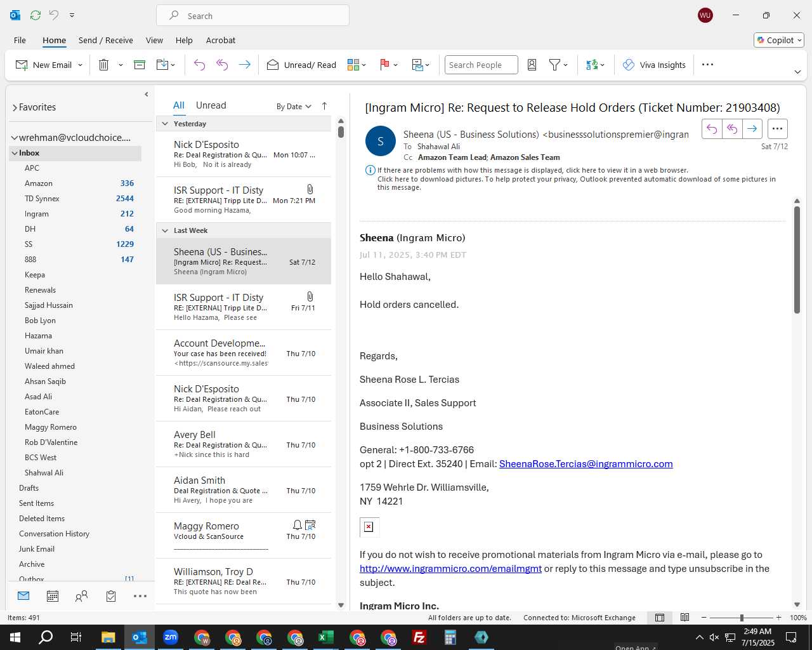Expand the Favorites section

tap(14, 108)
